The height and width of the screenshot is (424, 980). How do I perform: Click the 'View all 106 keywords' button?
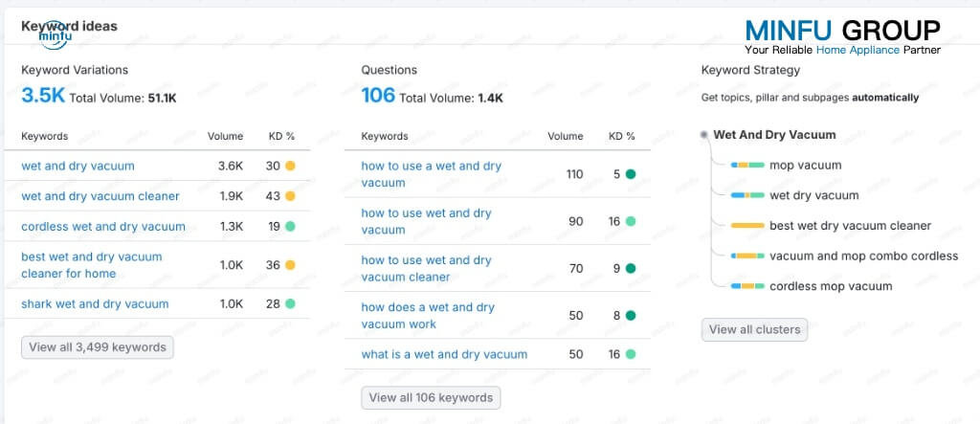pyautogui.click(x=431, y=397)
